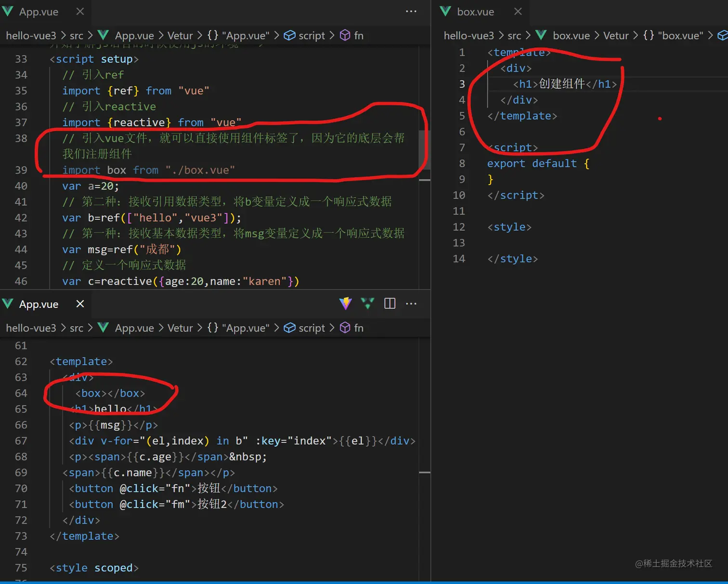Click the Vue icon in the top App.vue breadcrumb
This screenshot has height=584, width=728.
pos(103,35)
